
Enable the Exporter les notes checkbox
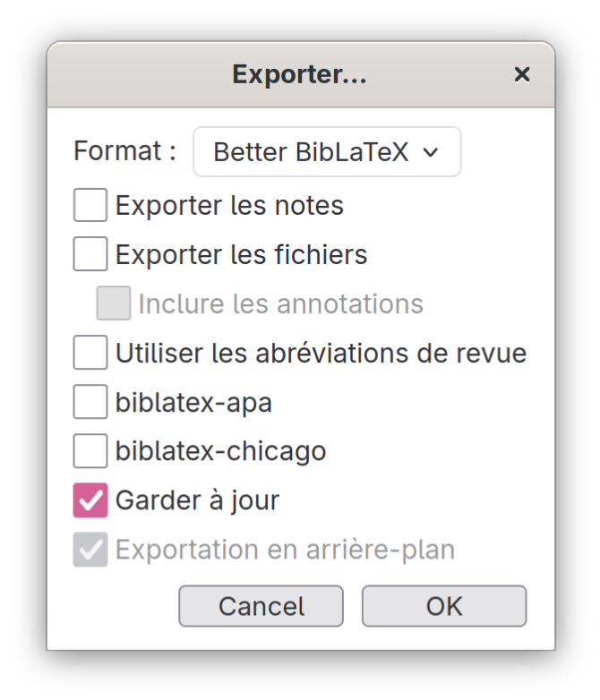(x=90, y=205)
